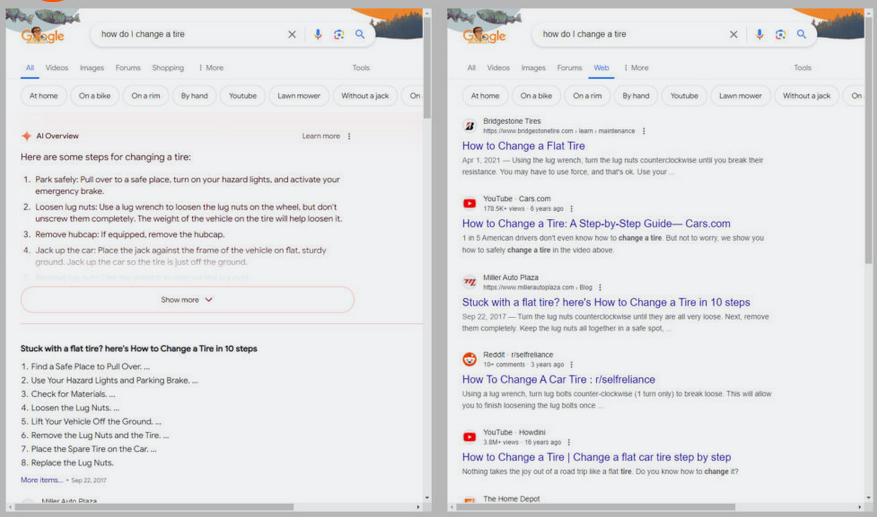This screenshot has width=877, height=517.
Task: Expand AI Overview with Show more
Action: [187, 300]
